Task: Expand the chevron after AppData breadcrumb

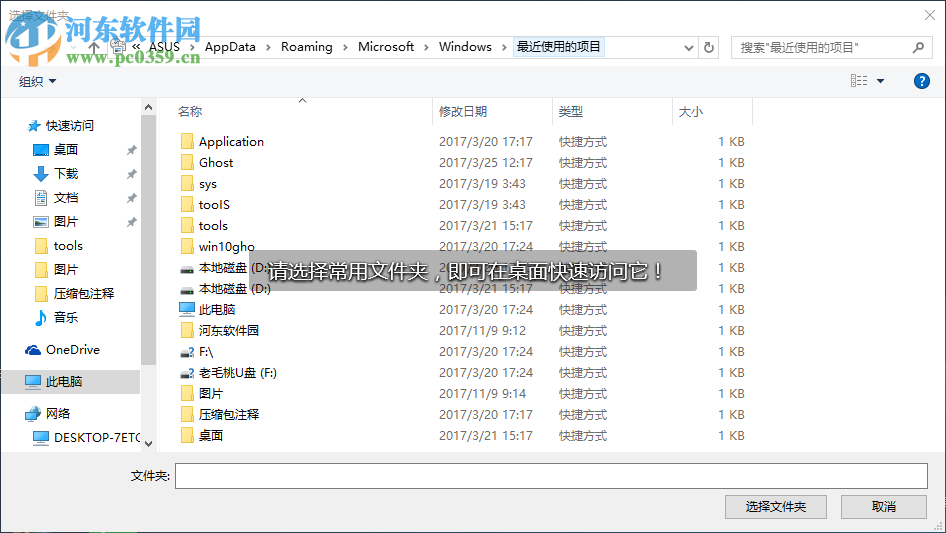Action: pos(268,48)
